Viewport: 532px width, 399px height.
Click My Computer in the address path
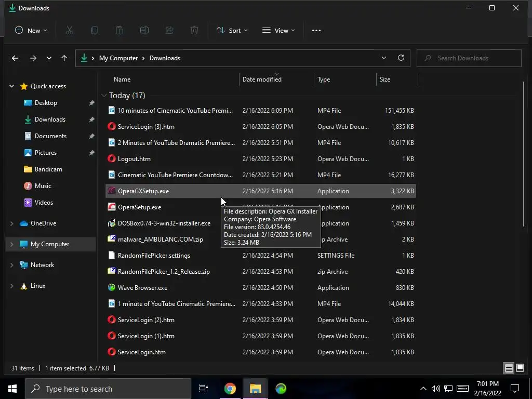(118, 58)
